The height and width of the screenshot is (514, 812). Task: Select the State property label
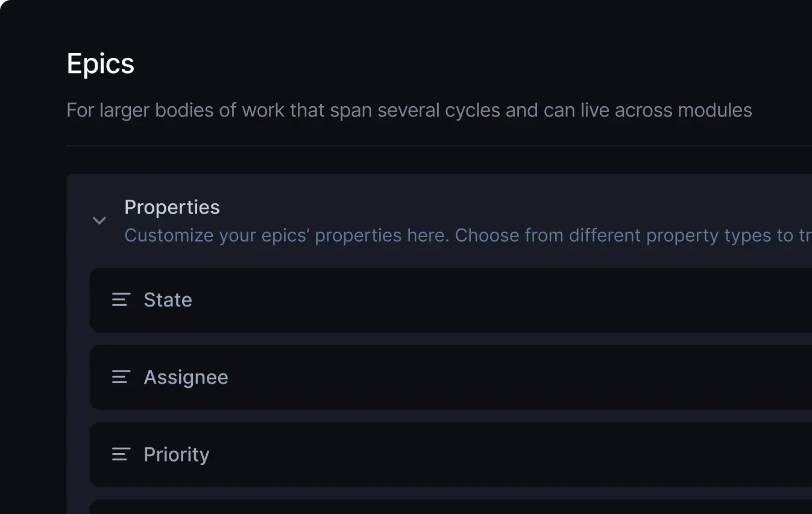168,300
